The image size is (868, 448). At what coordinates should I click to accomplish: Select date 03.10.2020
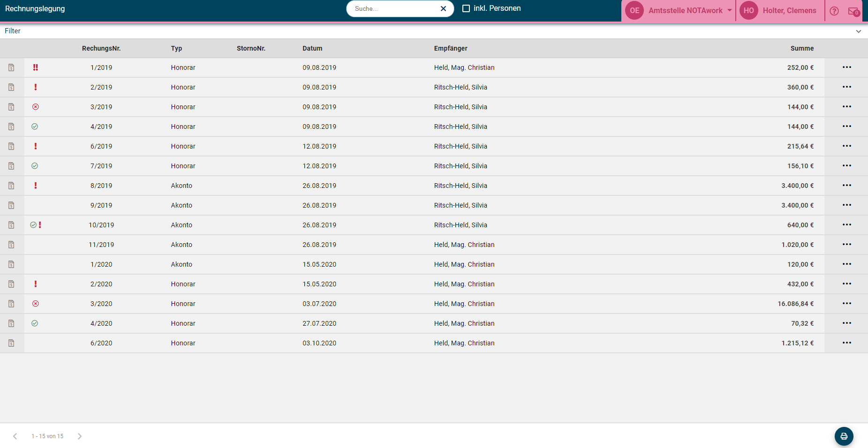(319, 343)
